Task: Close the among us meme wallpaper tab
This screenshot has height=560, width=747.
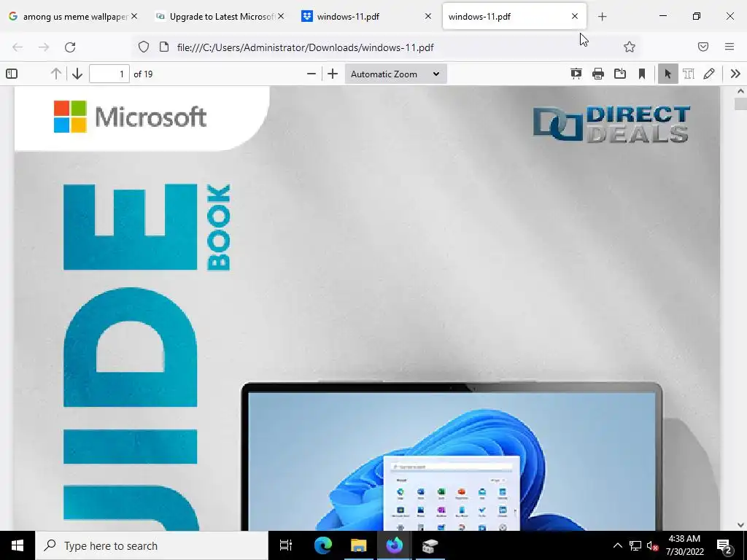Action: (134, 16)
